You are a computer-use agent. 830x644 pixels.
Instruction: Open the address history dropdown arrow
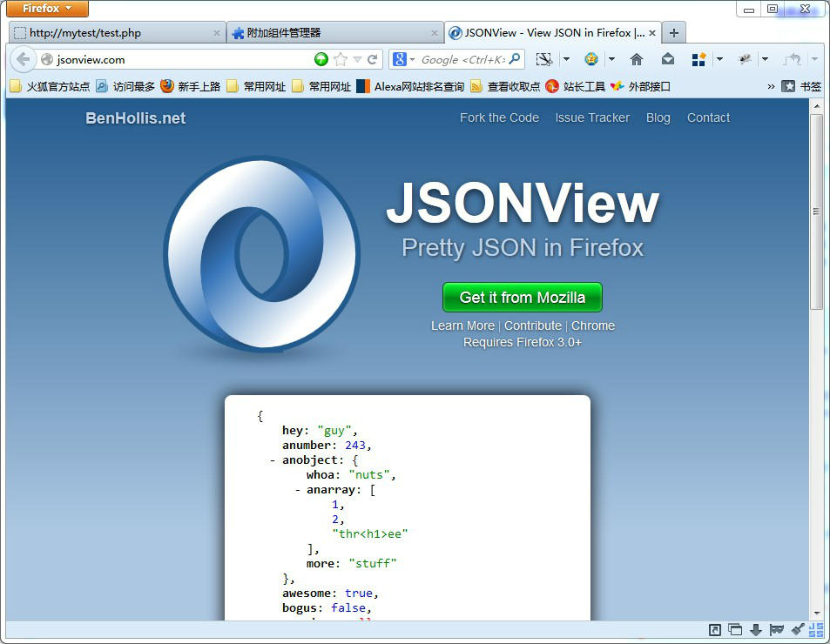[358, 59]
